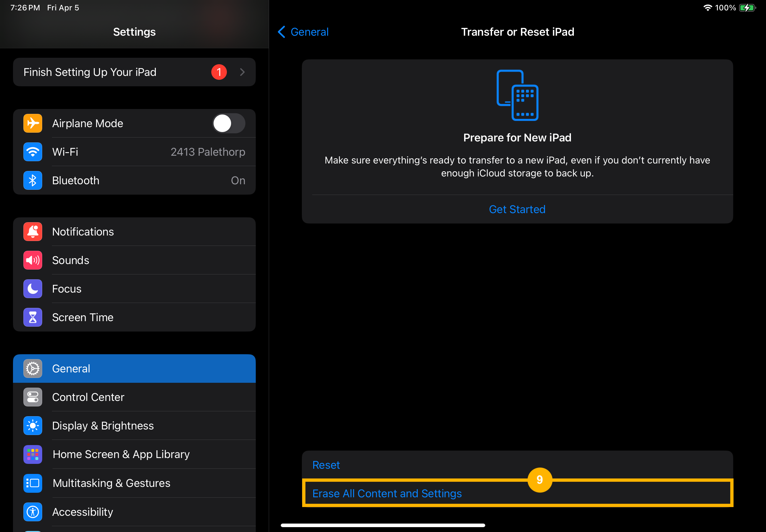Screen dimensions: 766x532
Task: Open Screen Time settings
Action: point(134,317)
